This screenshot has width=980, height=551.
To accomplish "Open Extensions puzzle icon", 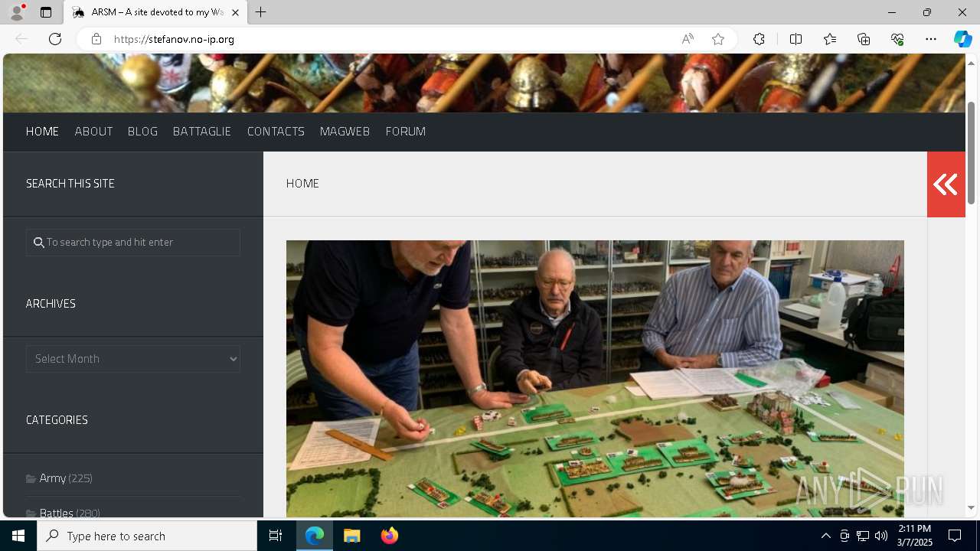I will pyautogui.click(x=759, y=39).
